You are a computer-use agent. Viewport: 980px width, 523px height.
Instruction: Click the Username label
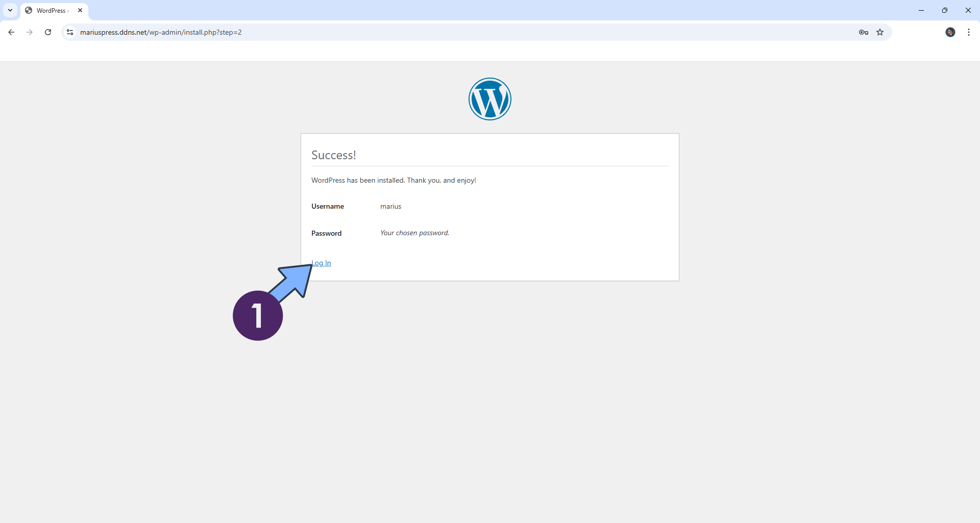(328, 207)
